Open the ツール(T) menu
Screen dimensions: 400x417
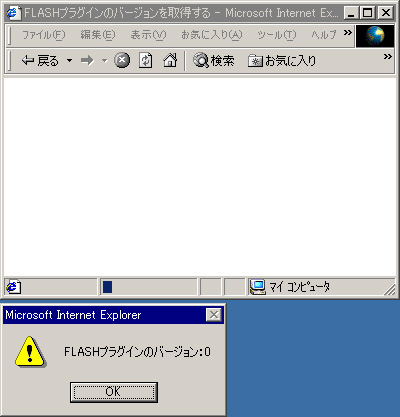pos(276,35)
